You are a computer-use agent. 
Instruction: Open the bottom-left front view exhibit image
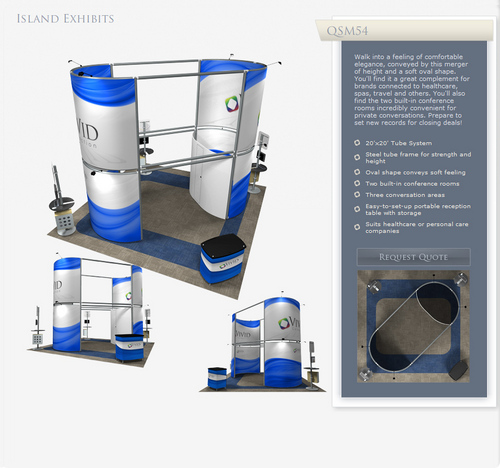(91, 310)
